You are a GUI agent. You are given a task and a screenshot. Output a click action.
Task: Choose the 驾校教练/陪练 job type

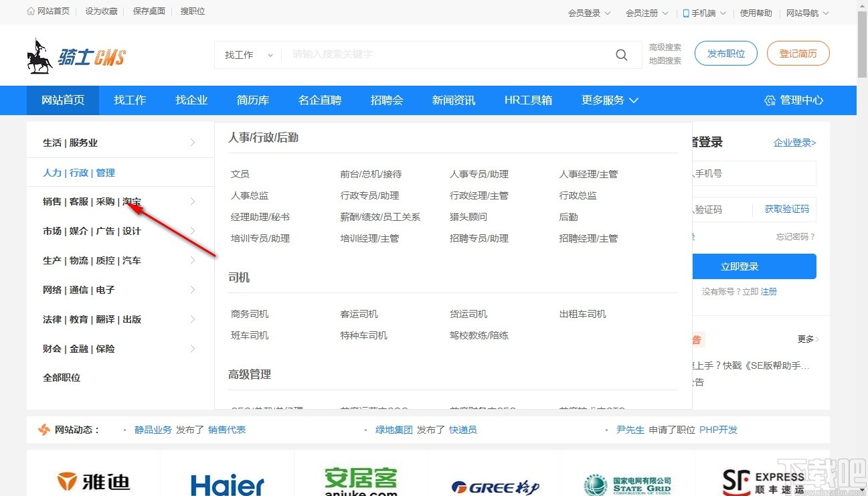[x=479, y=335]
